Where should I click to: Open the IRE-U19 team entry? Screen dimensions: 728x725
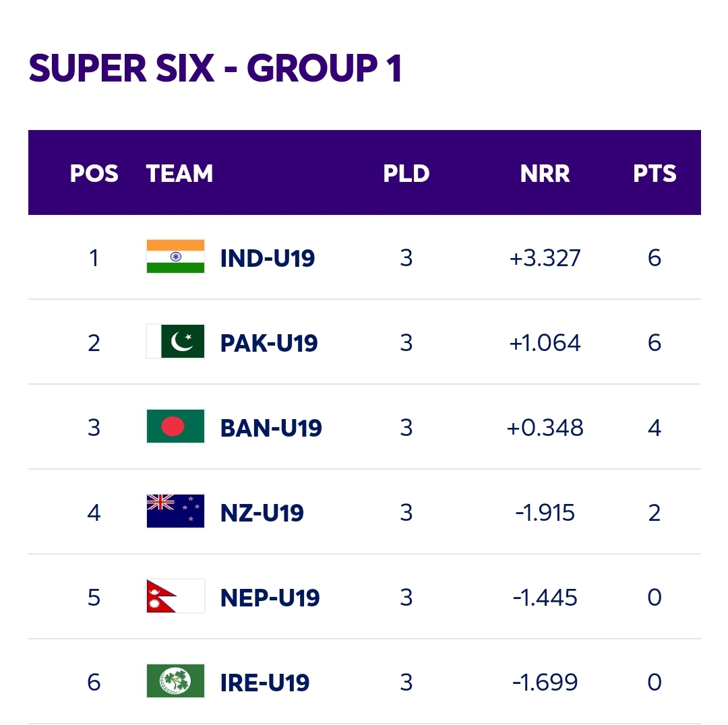265,683
